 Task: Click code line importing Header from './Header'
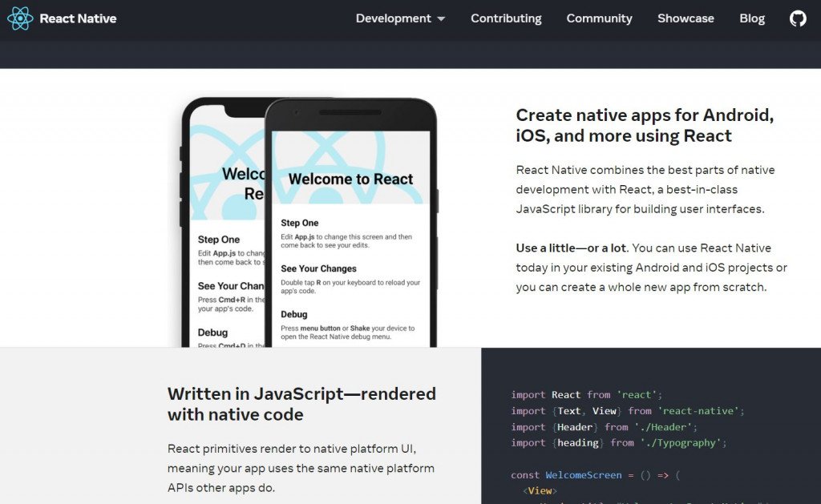tap(604, 427)
